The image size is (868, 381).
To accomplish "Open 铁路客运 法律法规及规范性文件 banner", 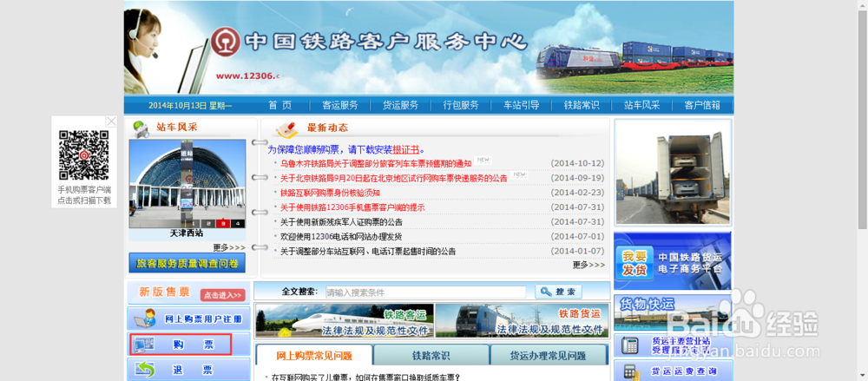I will pyautogui.click(x=345, y=320).
